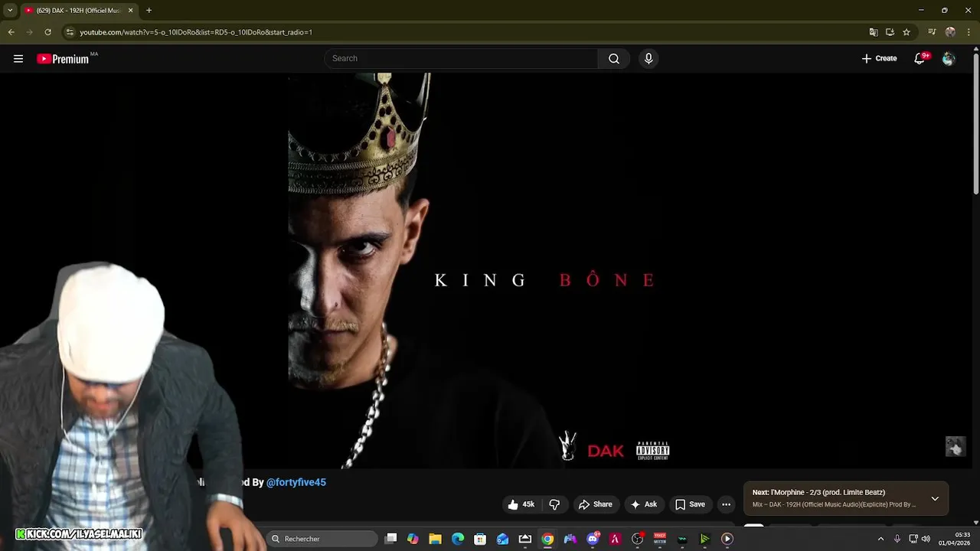Click install app icon in address bar
This screenshot has height=551, width=980.
(x=890, y=32)
